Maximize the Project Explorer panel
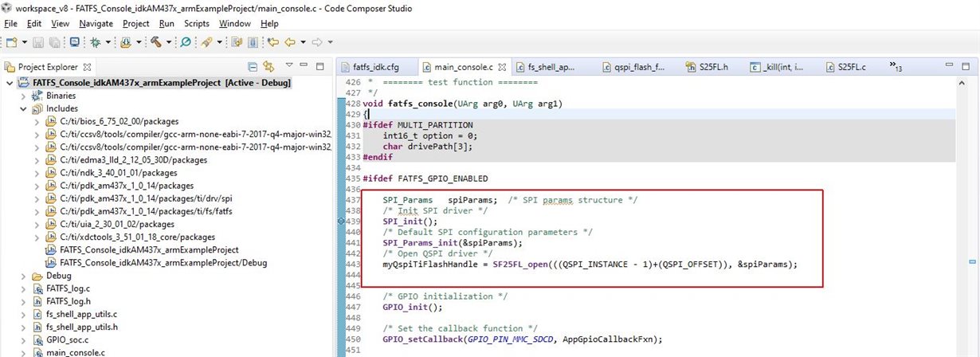Viewport: 980px width, 357px height. click(x=319, y=66)
